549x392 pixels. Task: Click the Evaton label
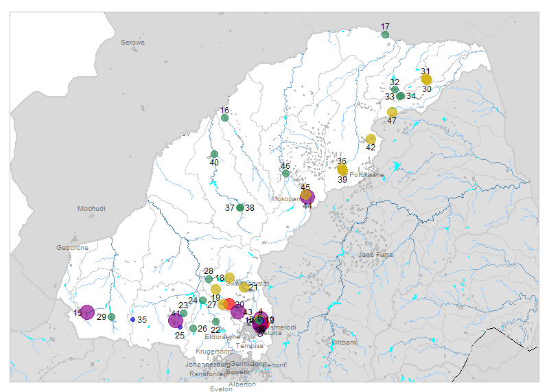pos(221,389)
